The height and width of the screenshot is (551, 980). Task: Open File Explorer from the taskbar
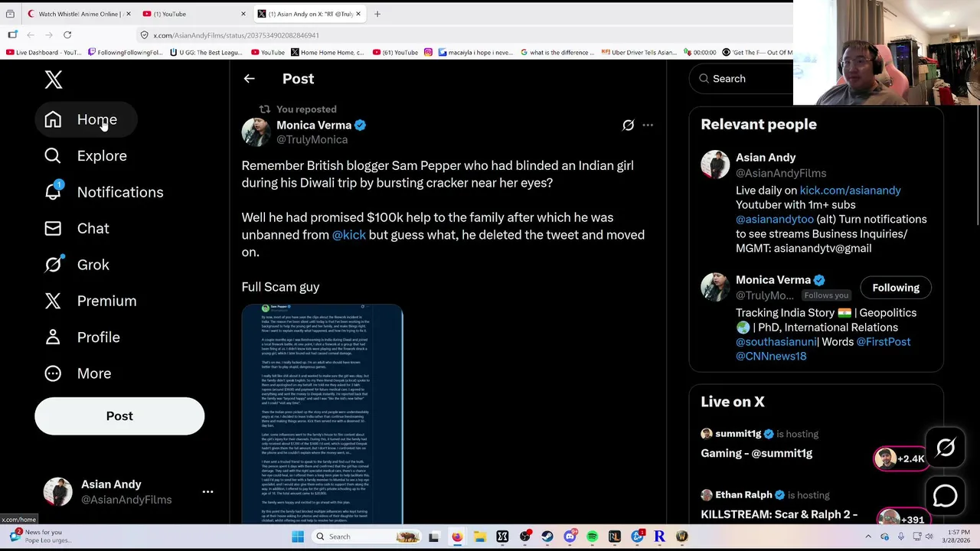tap(479, 536)
